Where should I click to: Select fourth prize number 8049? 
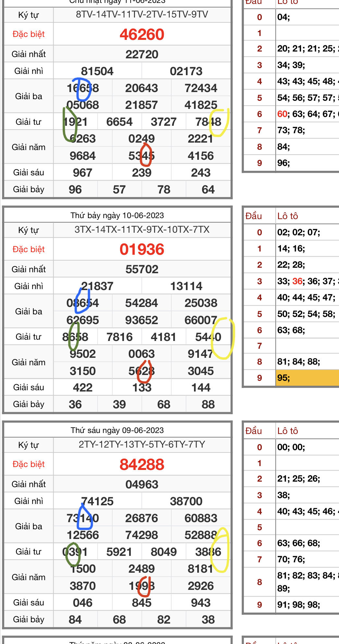click(164, 552)
